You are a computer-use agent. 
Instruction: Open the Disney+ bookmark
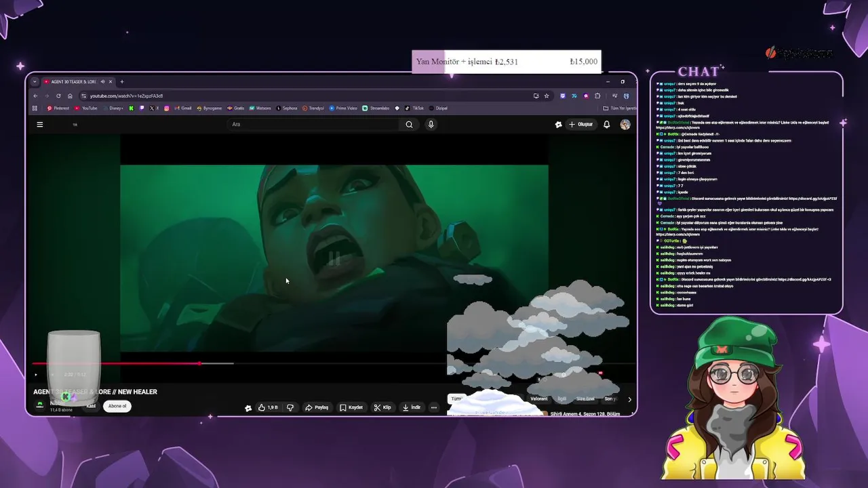tap(113, 108)
